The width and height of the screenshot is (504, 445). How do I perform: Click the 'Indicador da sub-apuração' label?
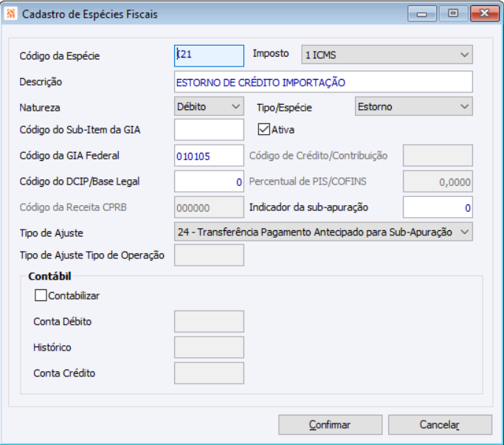click(x=308, y=207)
